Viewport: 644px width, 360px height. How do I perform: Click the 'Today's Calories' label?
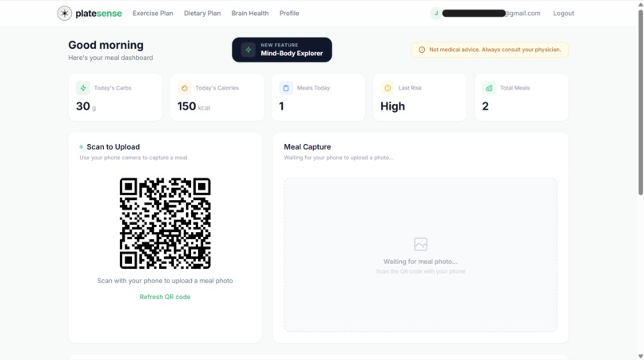tap(217, 88)
